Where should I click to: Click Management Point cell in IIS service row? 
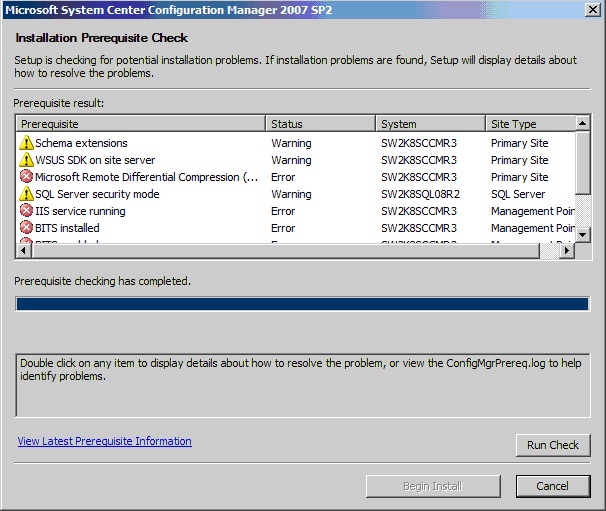pyautogui.click(x=533, y=211)
